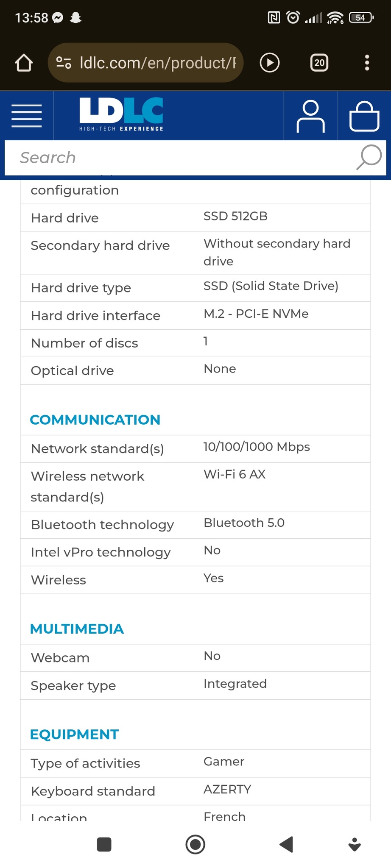Select the Wi-Fi 6 AX value text

click(x=235, y=474)
